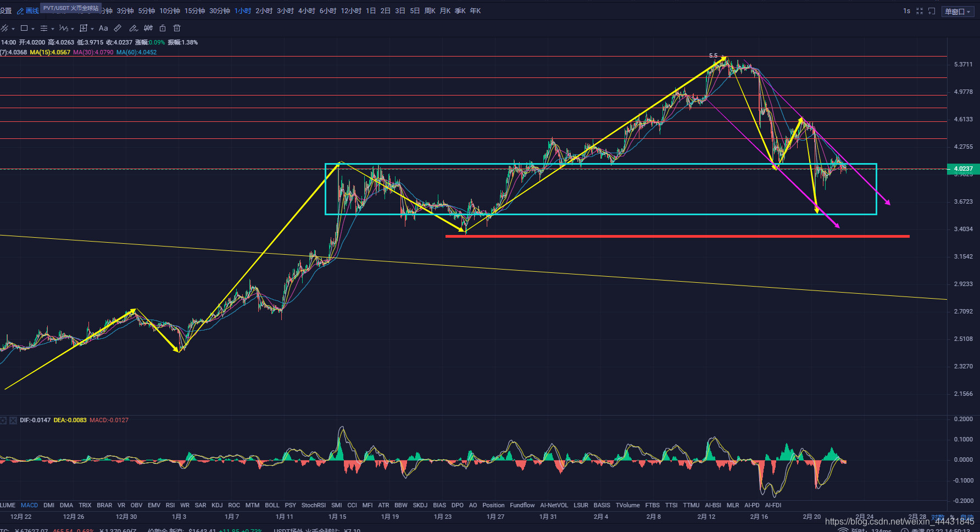Click the shrink fullscreen icon
Screen dimensions: 980x532
pyautogui.click(x=920, y=11)
